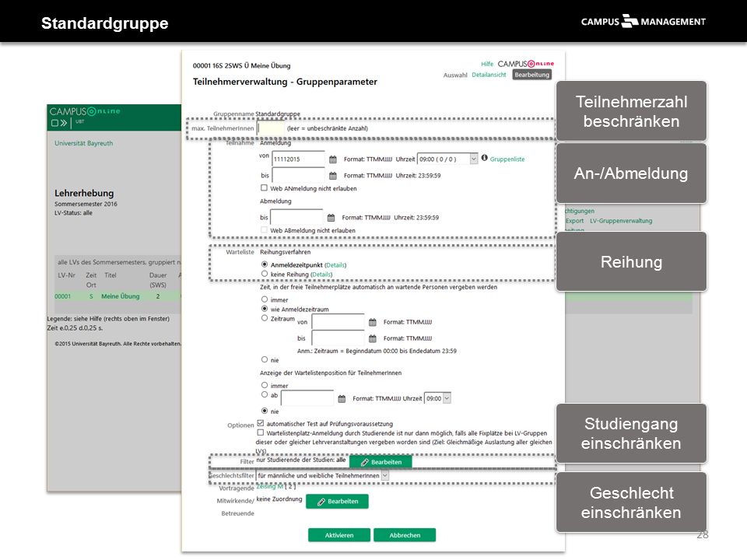The height and width of the screenshot is (560, 747).
Task: Open calendar for Anmeldung von date
Action: click(x=333, y=159)
